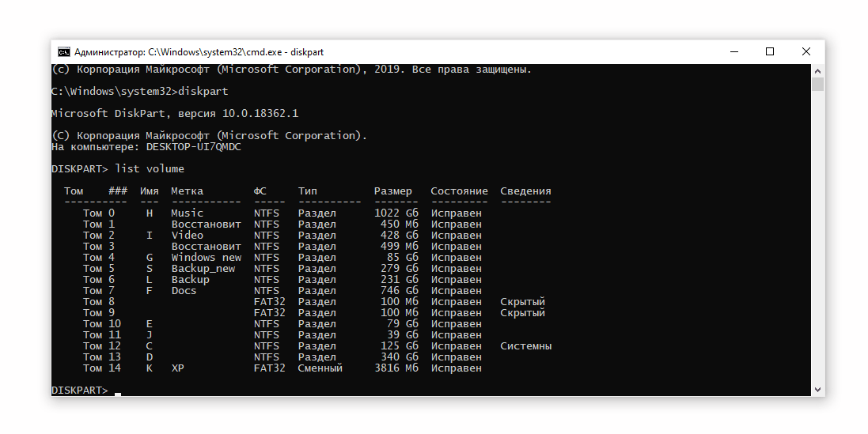Image resolution: width=868 pixels, height=434 pixels.
Task: Click the '3816 Мб' size value
Action: click(x=396, y=368)
